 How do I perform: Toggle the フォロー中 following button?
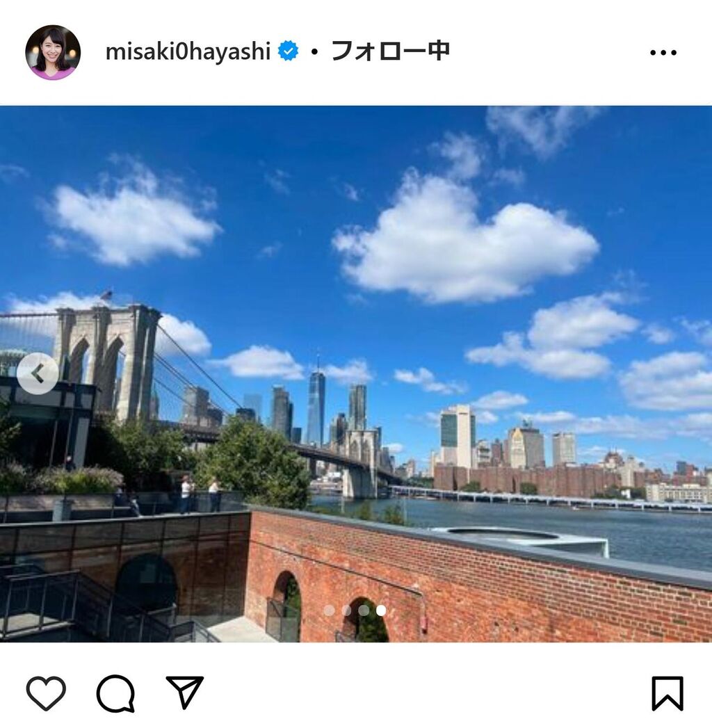390,51
